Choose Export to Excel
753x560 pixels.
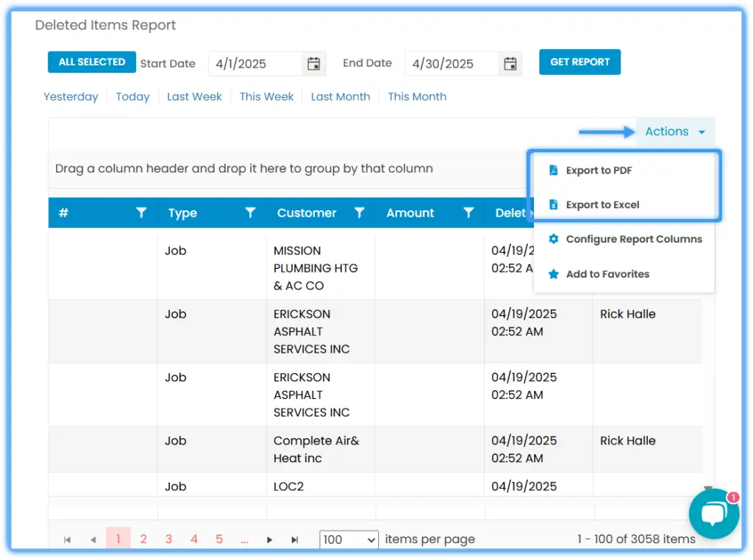click(602, 205)
